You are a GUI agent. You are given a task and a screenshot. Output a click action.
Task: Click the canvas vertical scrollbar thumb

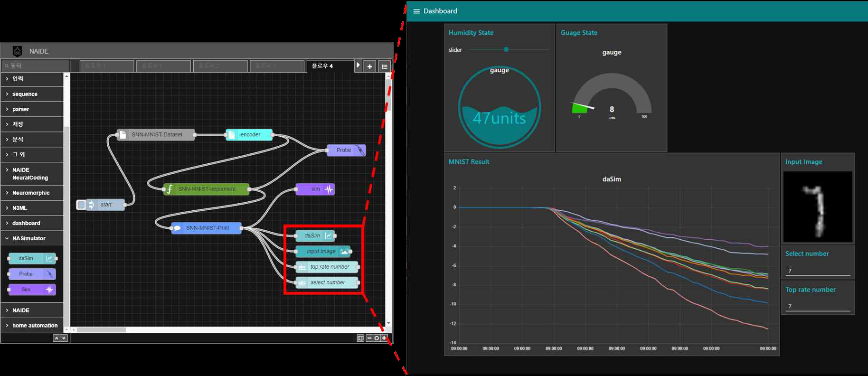coord(389,95)
